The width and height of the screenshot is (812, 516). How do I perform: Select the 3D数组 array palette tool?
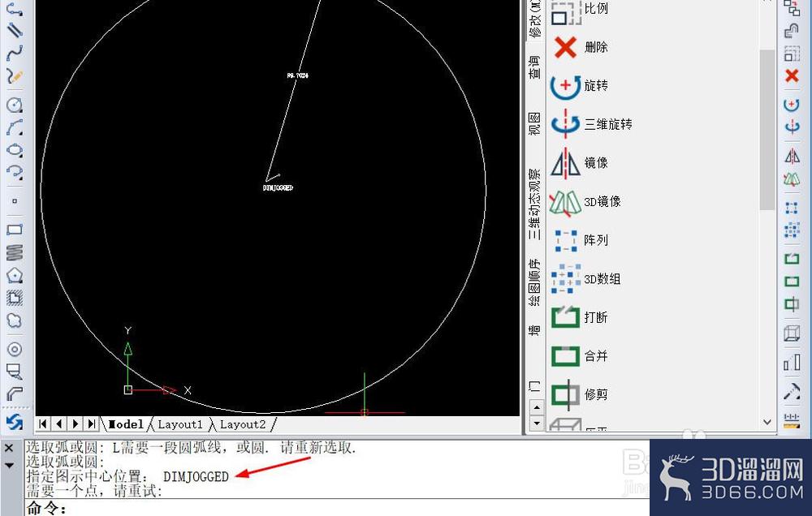click(585, 279)
